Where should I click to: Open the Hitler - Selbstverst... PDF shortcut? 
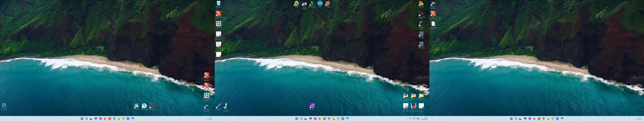(x=413, y=107)
